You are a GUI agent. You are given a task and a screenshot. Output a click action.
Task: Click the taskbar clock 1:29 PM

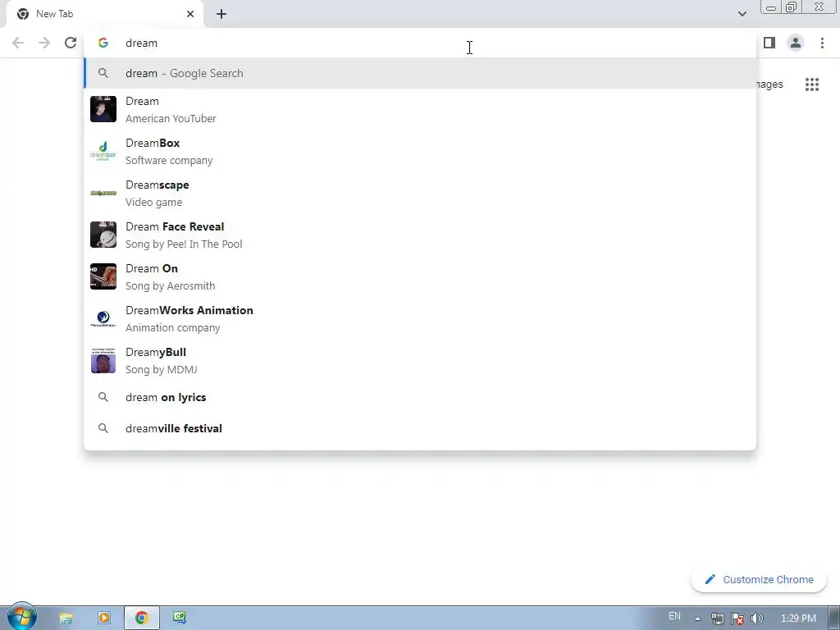[x=798, y=619]
